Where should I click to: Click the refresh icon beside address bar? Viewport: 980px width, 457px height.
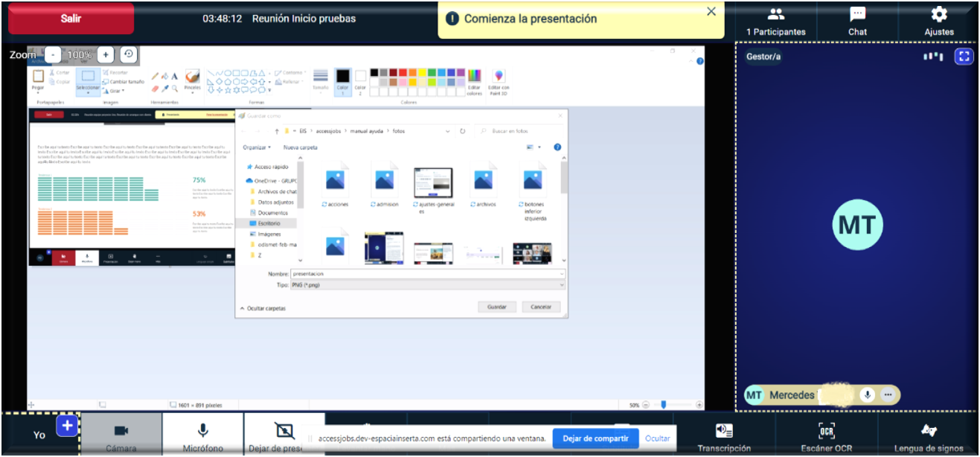(x=463, y=131)
